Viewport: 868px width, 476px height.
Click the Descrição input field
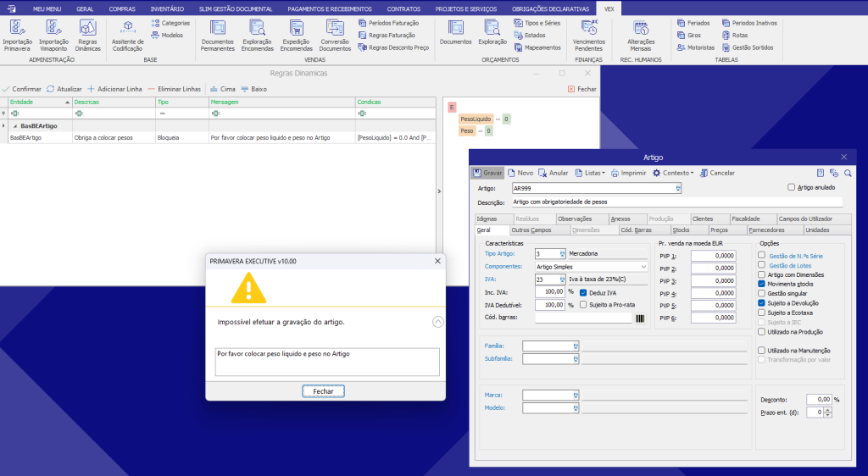[677, 202]
